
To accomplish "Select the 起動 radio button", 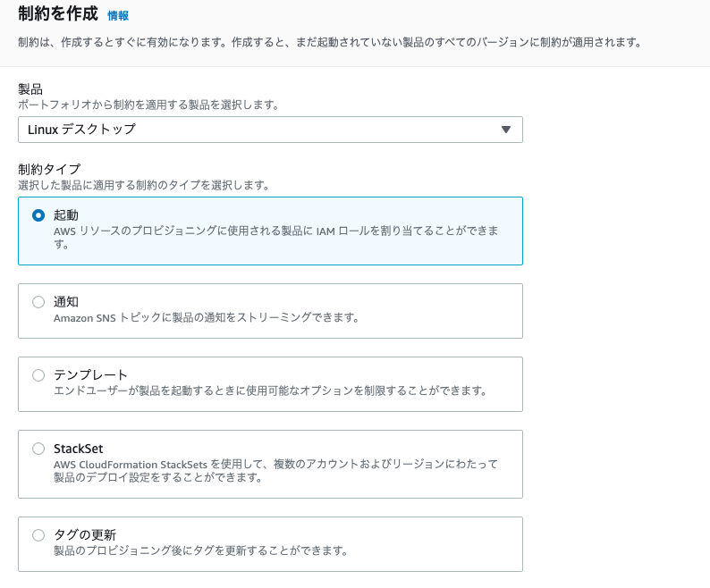I will [x=38, y=215].
